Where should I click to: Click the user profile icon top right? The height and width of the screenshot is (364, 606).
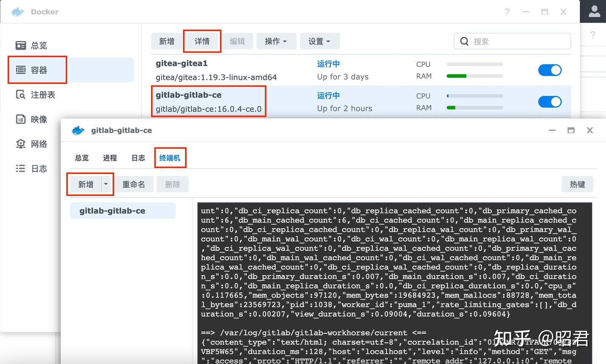(x=593, y=11)
